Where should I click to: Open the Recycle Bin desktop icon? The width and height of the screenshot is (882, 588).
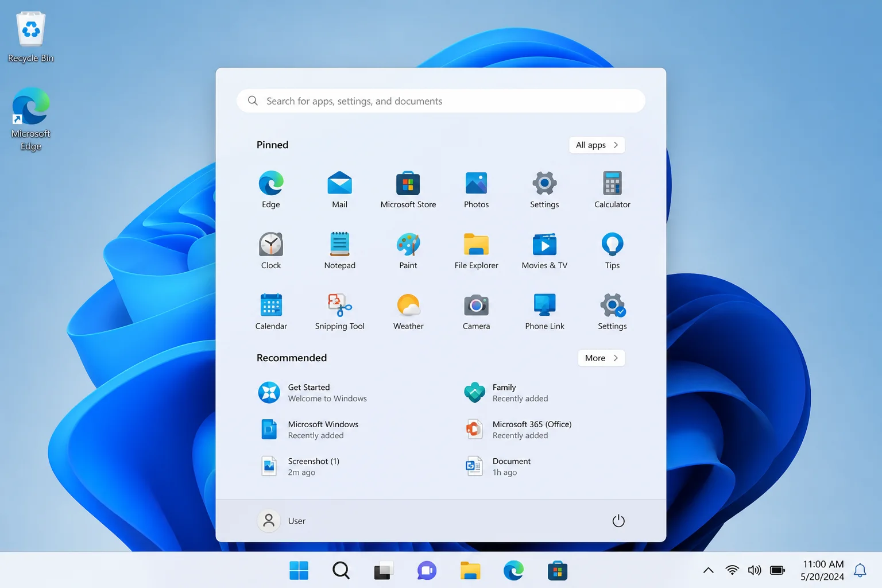[31, 37]
